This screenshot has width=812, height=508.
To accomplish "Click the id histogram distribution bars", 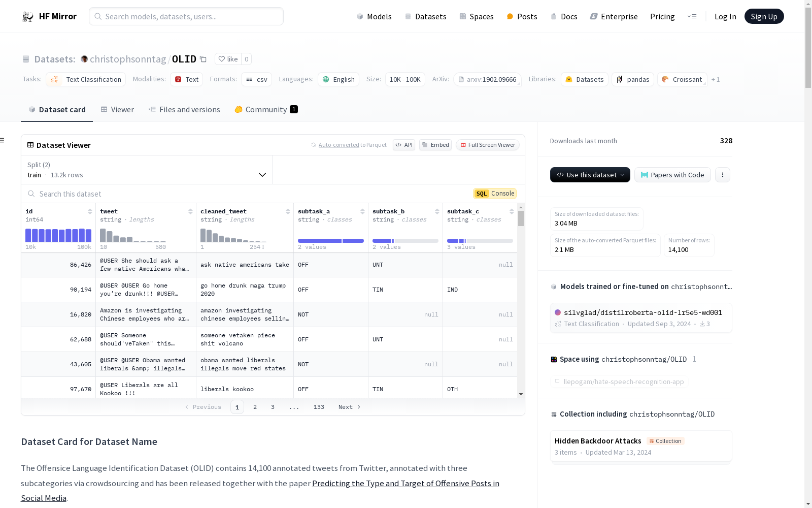I will click(58, 235).
